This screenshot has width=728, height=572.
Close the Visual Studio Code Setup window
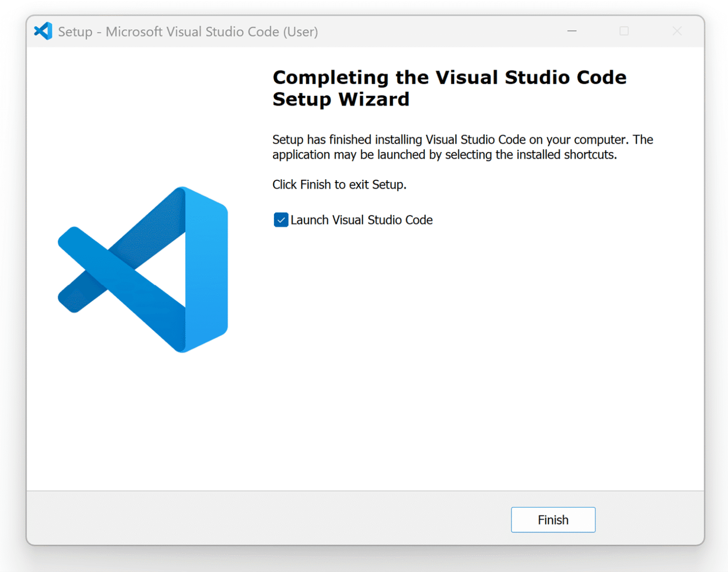tap(677, 30)
